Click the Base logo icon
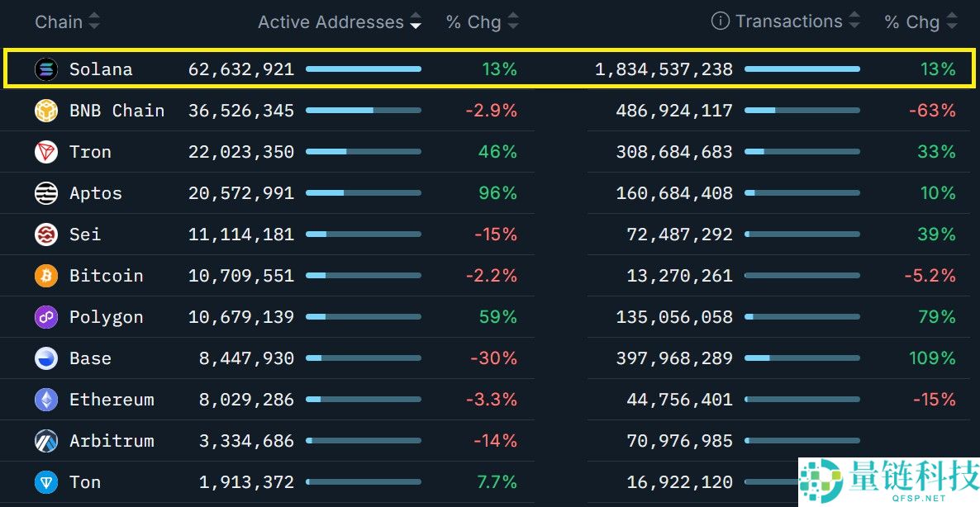This screenshot has width=980, height=507. [46, 358]
